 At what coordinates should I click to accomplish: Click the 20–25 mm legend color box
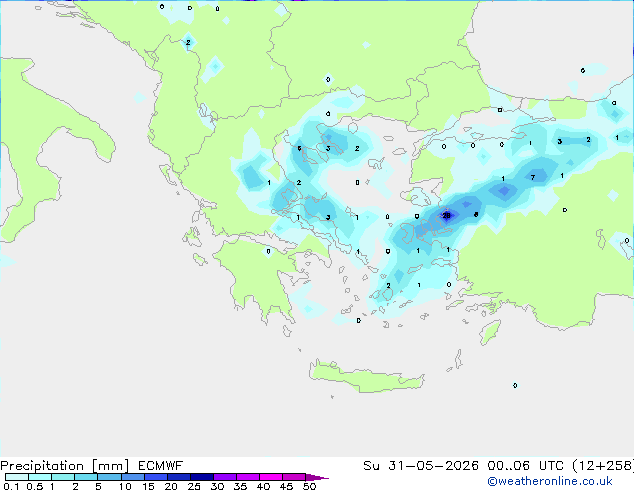point(179,477)
